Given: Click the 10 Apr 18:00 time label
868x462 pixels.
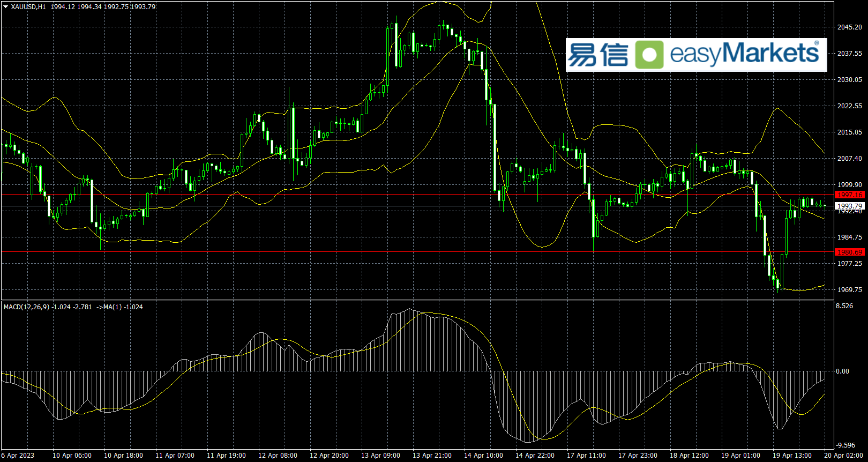Looking at the screenshot, I should click(123, 456).
